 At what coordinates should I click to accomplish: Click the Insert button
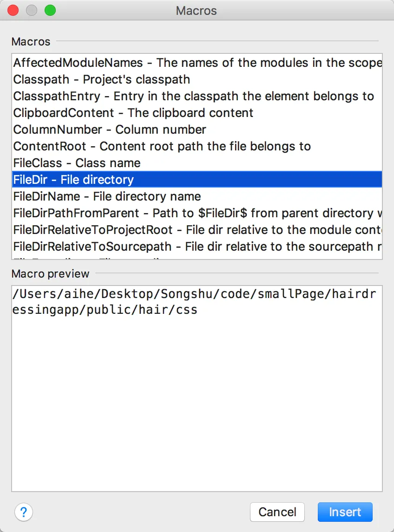(345, 512)
